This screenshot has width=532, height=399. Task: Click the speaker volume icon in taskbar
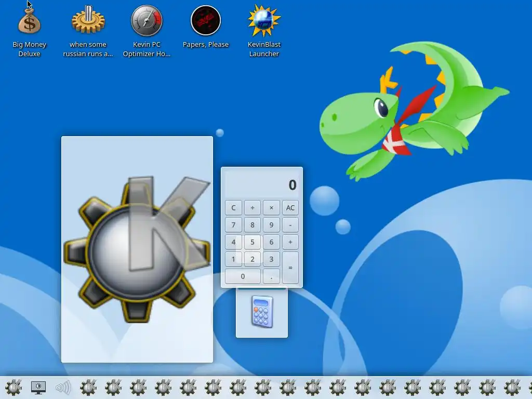(63, 388)
